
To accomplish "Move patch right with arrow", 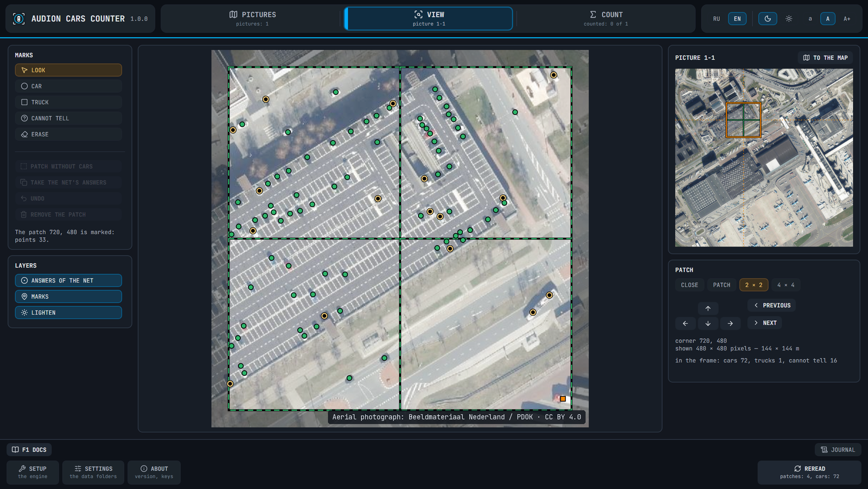I will (730, 323).
